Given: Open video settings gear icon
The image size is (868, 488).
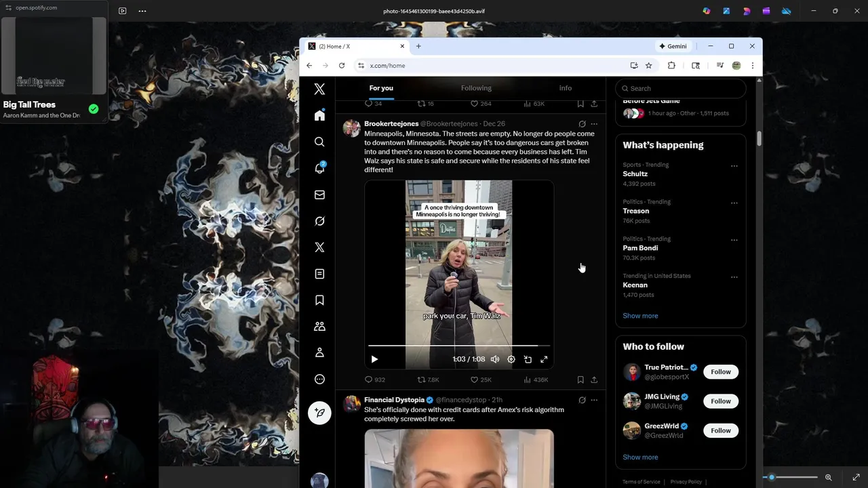Looking at the screenshot, I should click(x=511, y=359).
